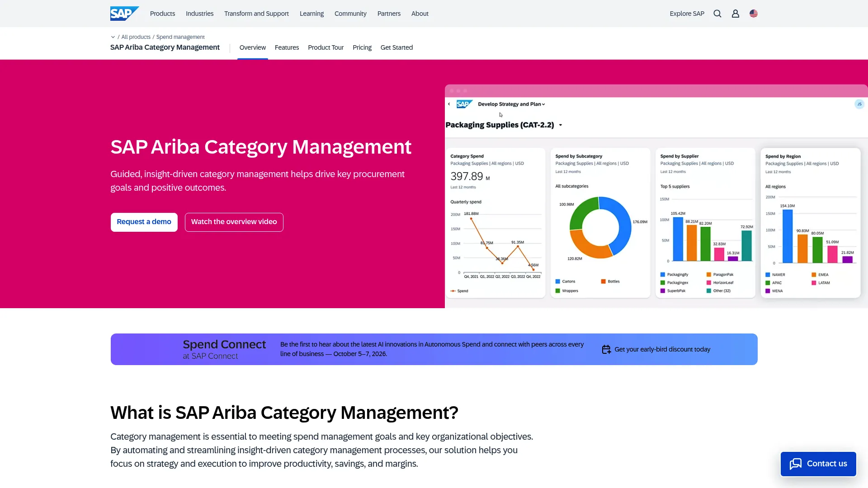Go to Spend management breadcrumb

click(180, 37)
